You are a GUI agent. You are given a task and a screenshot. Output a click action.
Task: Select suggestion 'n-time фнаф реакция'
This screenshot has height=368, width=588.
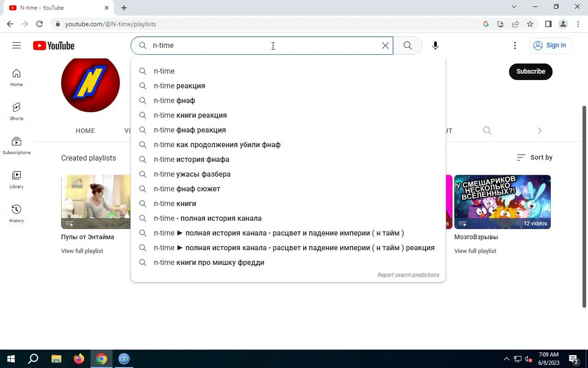coord(288,130)
